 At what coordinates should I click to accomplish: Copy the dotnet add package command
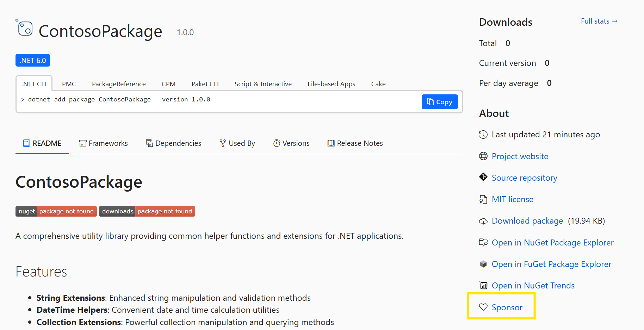click(x=439, y=102)
